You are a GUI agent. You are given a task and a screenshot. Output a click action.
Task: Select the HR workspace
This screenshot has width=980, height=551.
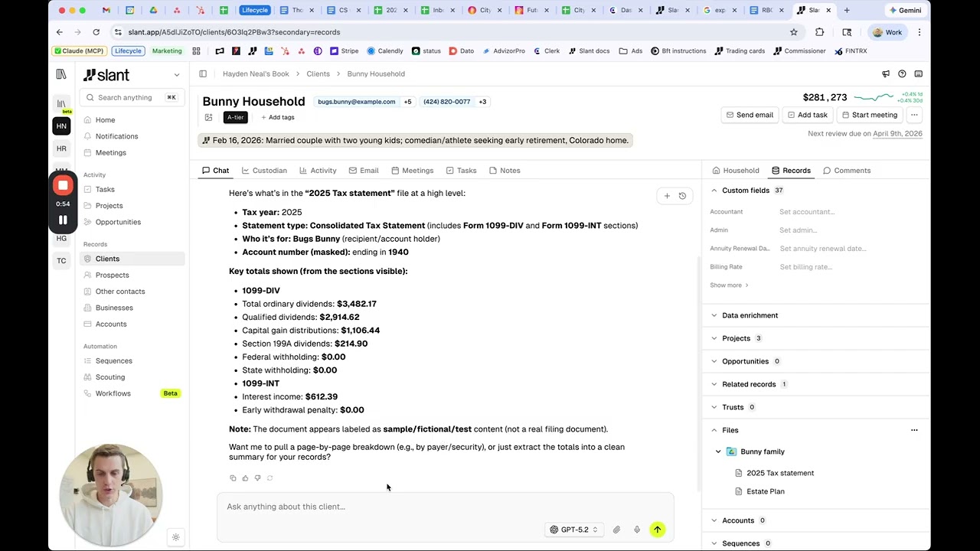(x=61, y=148)
